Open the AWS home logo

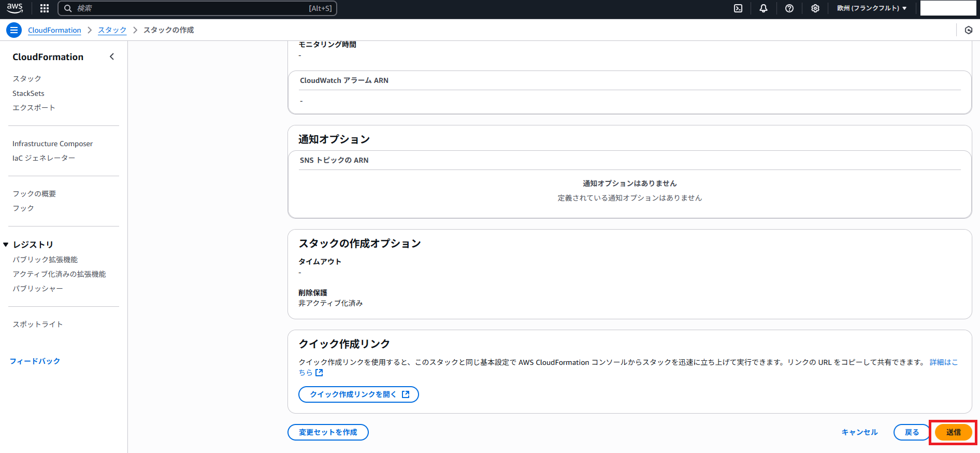pos(15,8)
